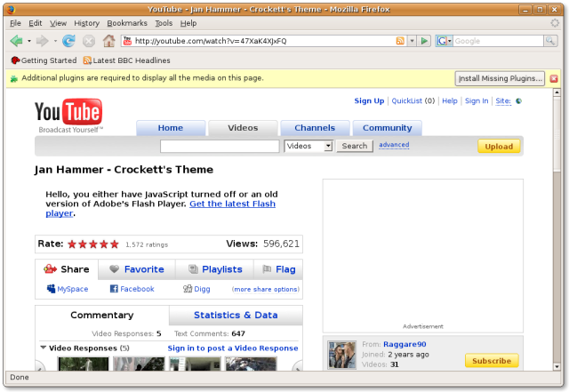Open the address bar history dropdown
This screenshot has height=392, width=569.
(x=412, y=41)
